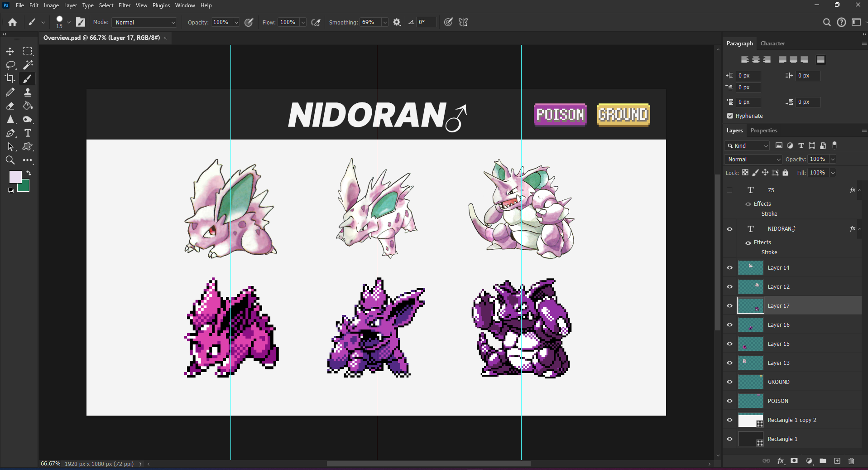Show the hidden 75 text layer

click(729, 190)
